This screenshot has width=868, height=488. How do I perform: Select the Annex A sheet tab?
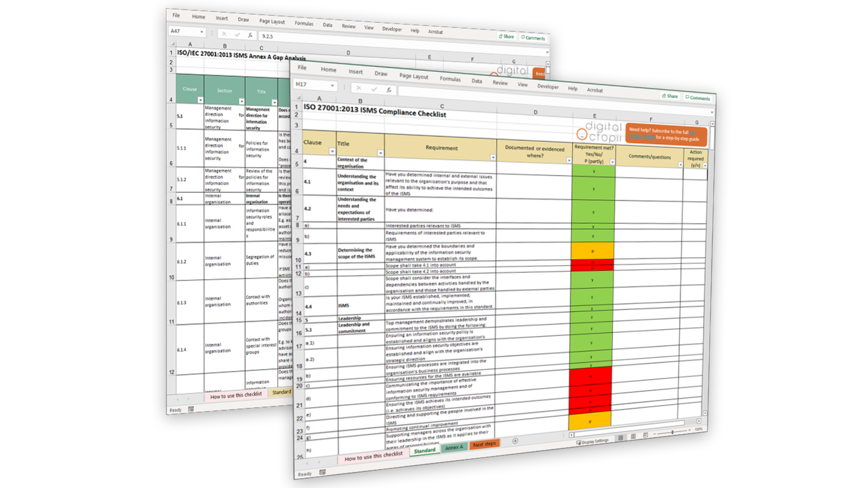(x=454, y=447)
